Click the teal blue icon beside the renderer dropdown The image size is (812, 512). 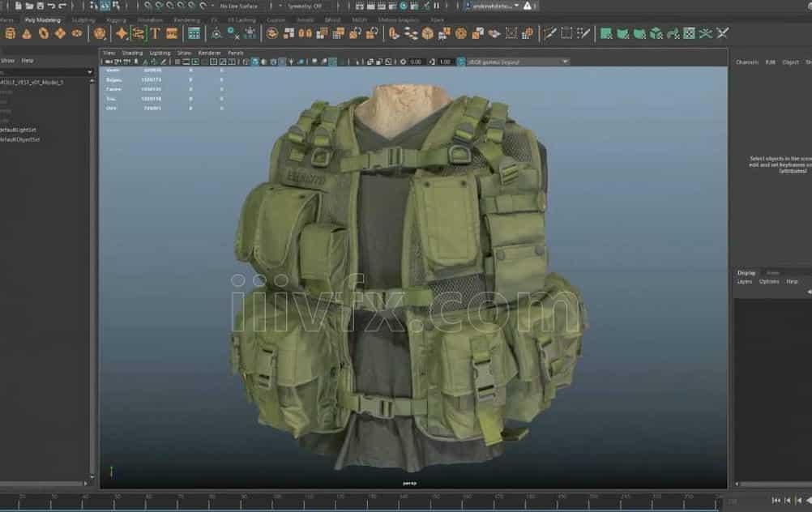point(461,62)
